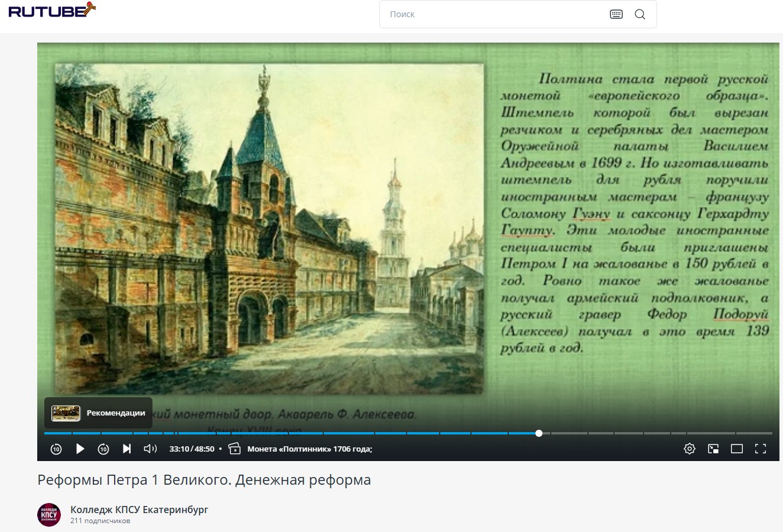The image size is (783, 532).
Task: Open chapters icon beside the timestamp
Action: point(235,449)
